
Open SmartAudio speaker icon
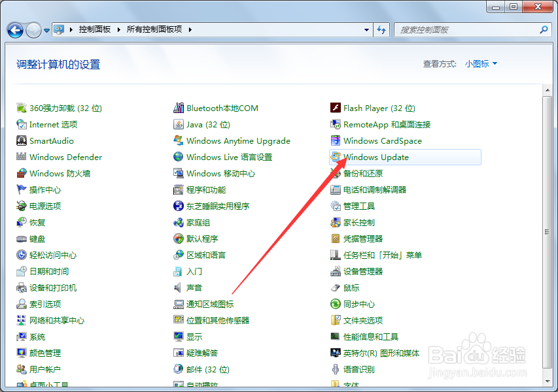[x=22, y=140]
